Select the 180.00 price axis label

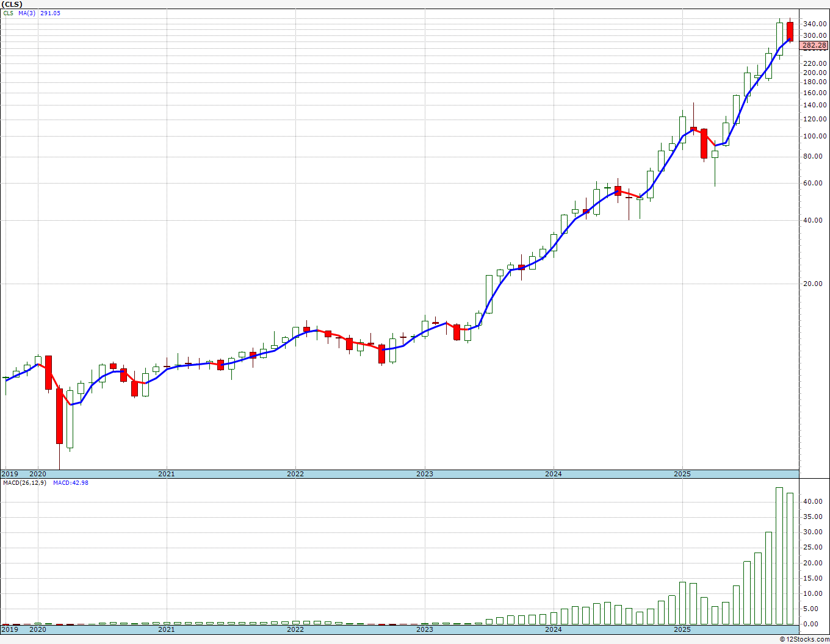click(815, 82)
